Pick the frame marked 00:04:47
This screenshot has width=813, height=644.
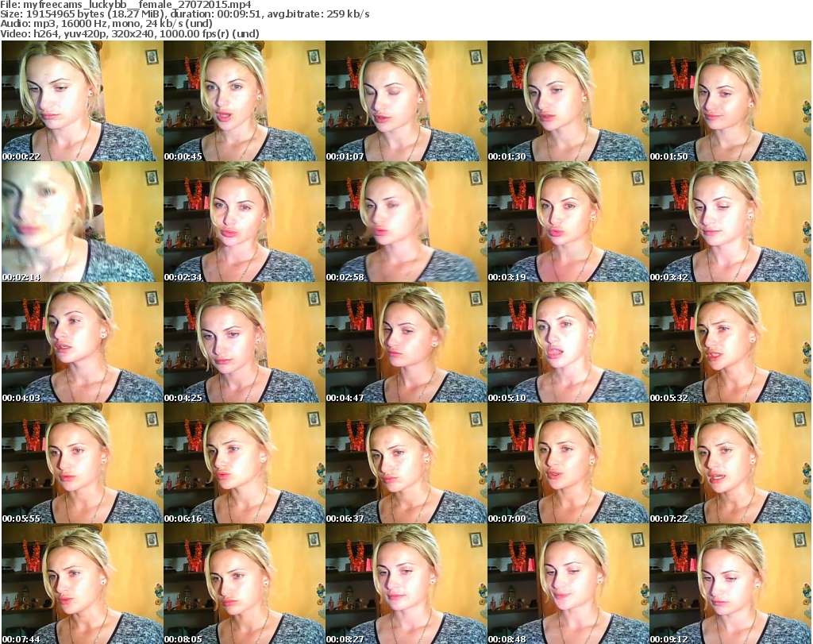point(406,342)
